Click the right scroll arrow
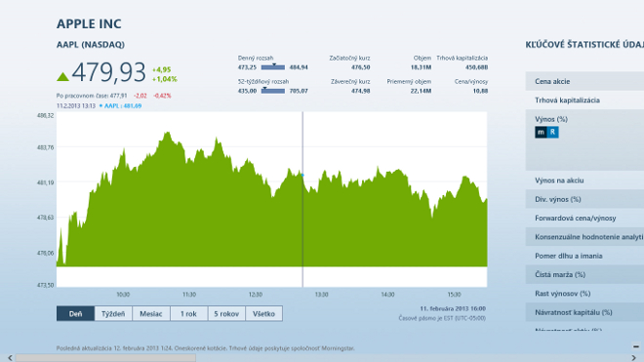The height and width of the screenshot is (362, 644). pyautogui.click(x=633, y=358)
